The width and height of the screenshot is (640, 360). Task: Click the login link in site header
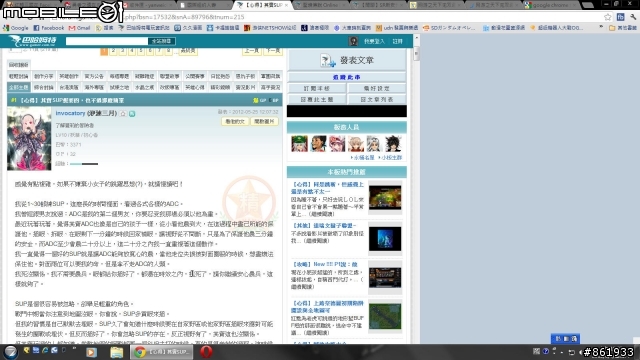[374, 41]
